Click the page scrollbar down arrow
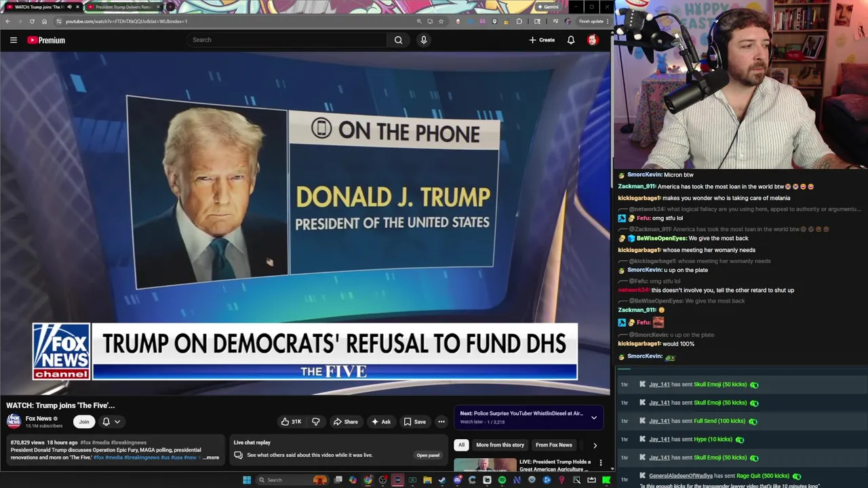Image resolution: width=868 pixels, height=488 pixels. [x=612, y=469]
